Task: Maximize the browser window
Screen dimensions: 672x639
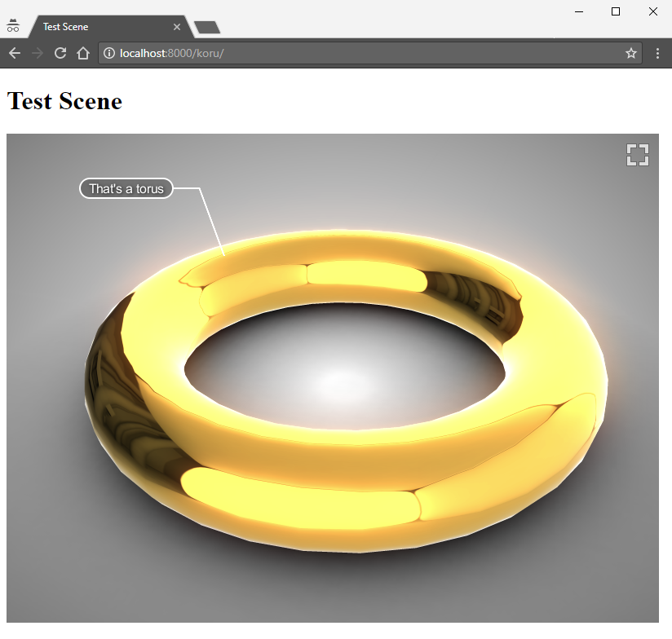Action: coord(616,11)
